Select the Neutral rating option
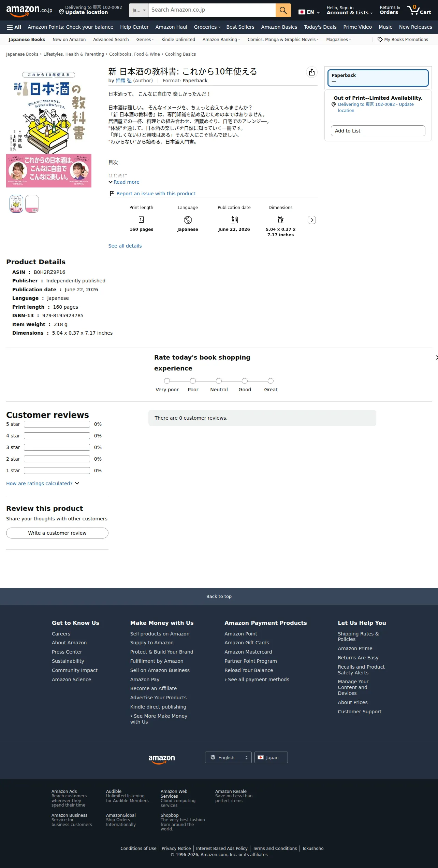 219,381
